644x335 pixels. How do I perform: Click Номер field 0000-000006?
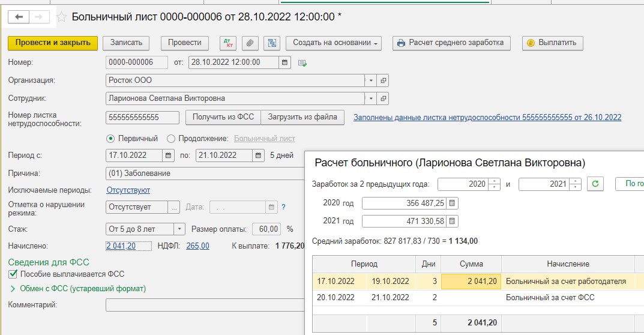click(137, 62)
